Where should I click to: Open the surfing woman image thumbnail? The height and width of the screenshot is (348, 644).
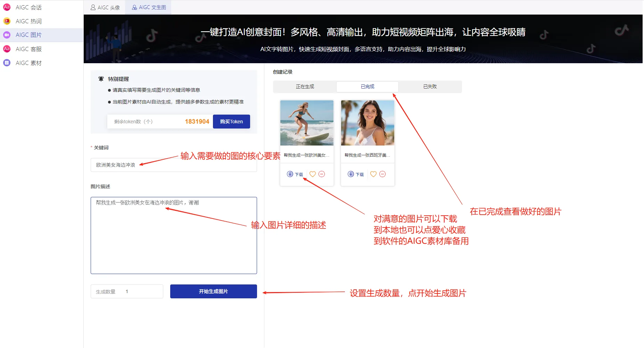click(x=306, y=123)
